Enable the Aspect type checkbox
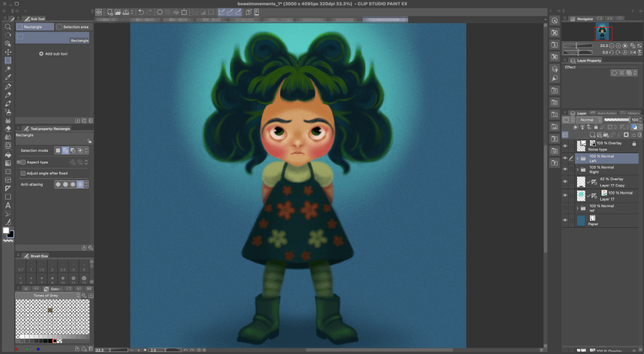The height and width of the screenshot is (354, 644). [x=23, y=162]
